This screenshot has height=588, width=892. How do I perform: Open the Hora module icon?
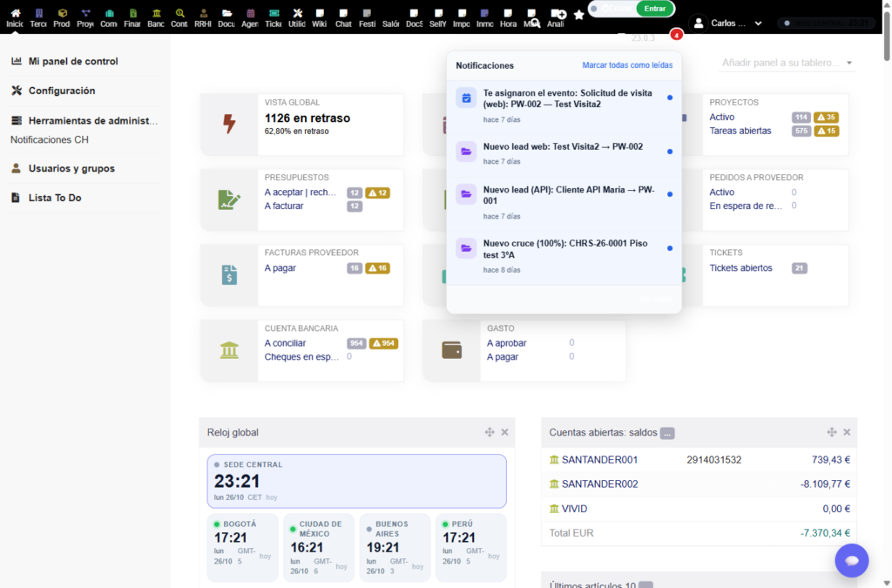[508, 13]
